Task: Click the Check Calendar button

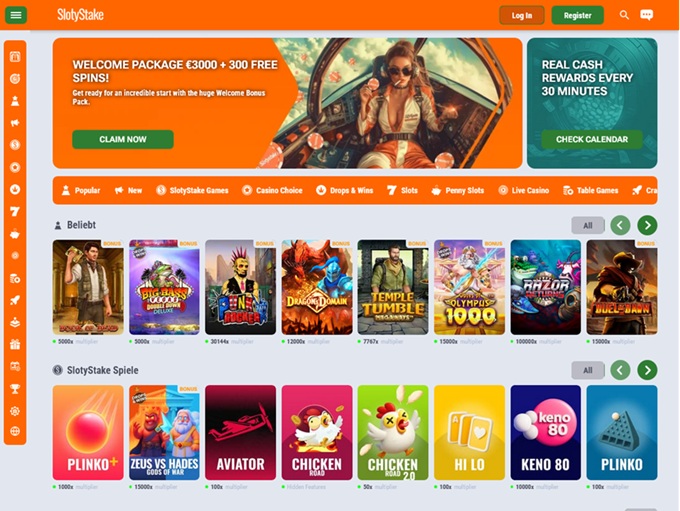Action: click(592, 139)
